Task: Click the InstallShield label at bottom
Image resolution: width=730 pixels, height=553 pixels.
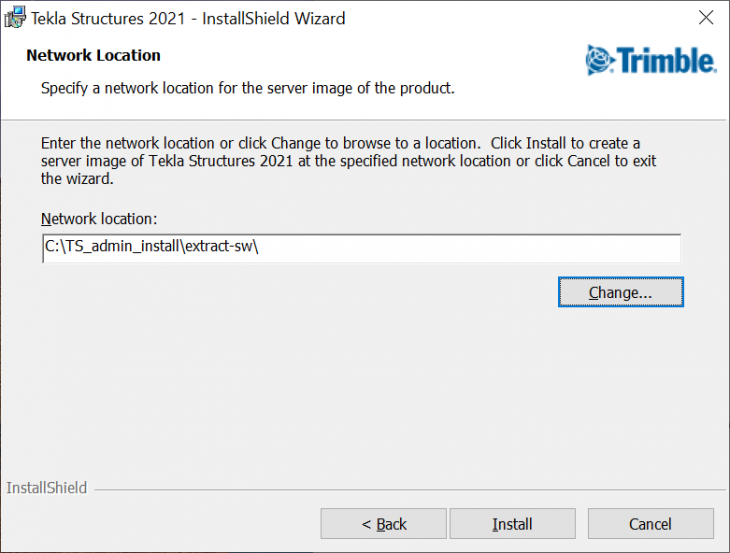Action: tap(47, 488)
